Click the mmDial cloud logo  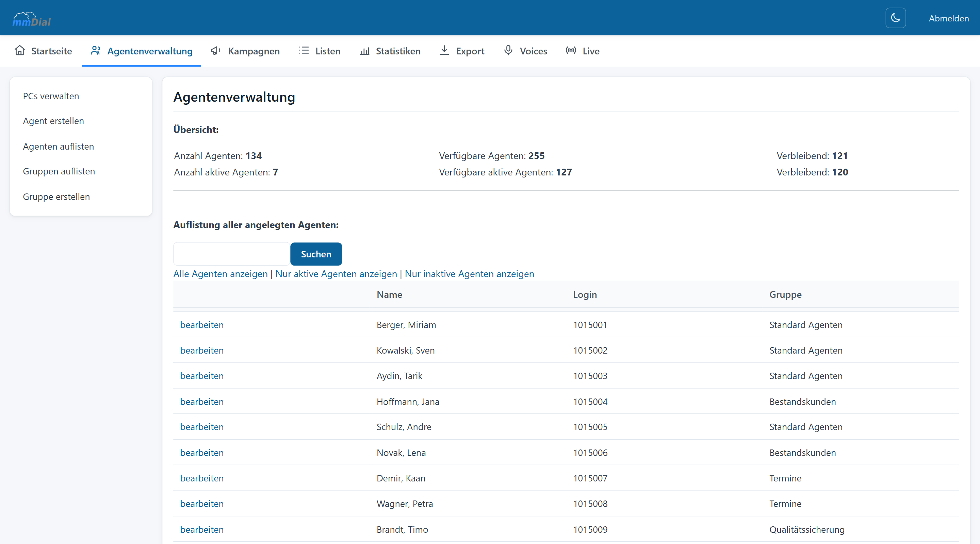coord(32,19)
